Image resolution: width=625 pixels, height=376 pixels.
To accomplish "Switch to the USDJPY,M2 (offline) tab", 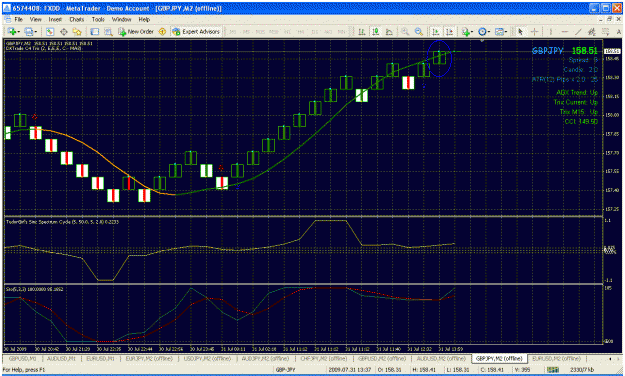I will pyautogui.click(x=207, y=358).
